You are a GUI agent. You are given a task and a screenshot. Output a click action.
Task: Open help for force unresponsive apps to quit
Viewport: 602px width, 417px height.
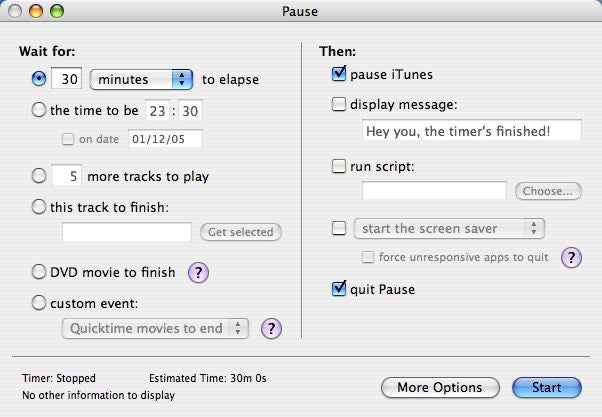[571, 257]
